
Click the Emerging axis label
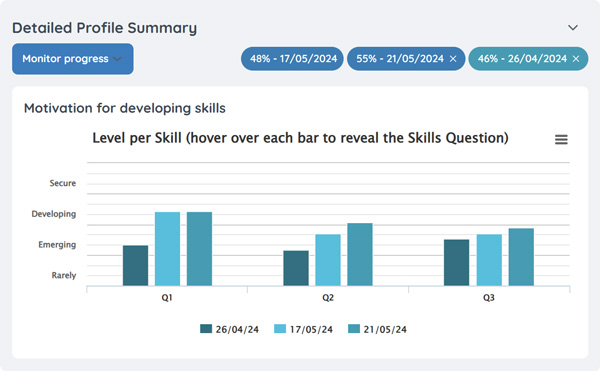click(57, 245)
